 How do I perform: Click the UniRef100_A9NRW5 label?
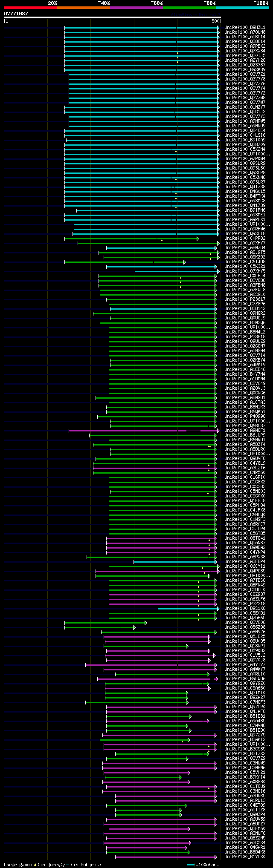pyautogui.click(x=245, y=121)
